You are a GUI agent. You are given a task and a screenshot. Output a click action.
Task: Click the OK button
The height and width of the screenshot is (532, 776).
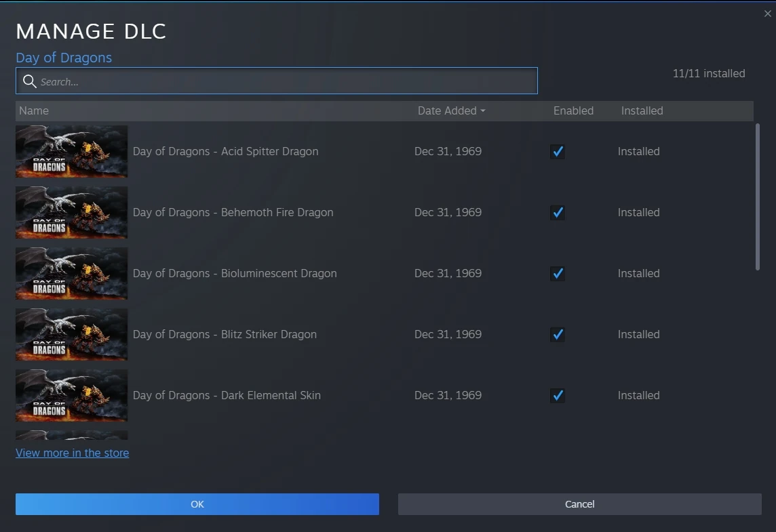tap(197, 504)
